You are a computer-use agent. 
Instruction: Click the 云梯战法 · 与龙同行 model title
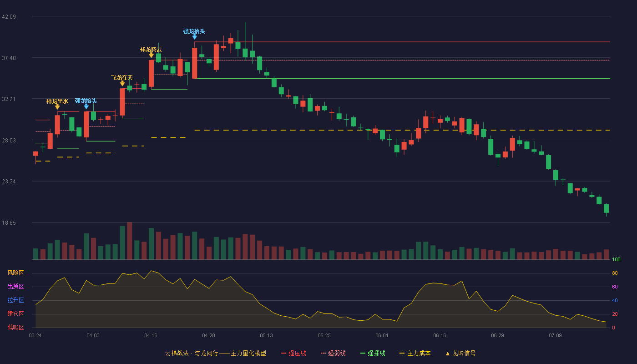215,353
